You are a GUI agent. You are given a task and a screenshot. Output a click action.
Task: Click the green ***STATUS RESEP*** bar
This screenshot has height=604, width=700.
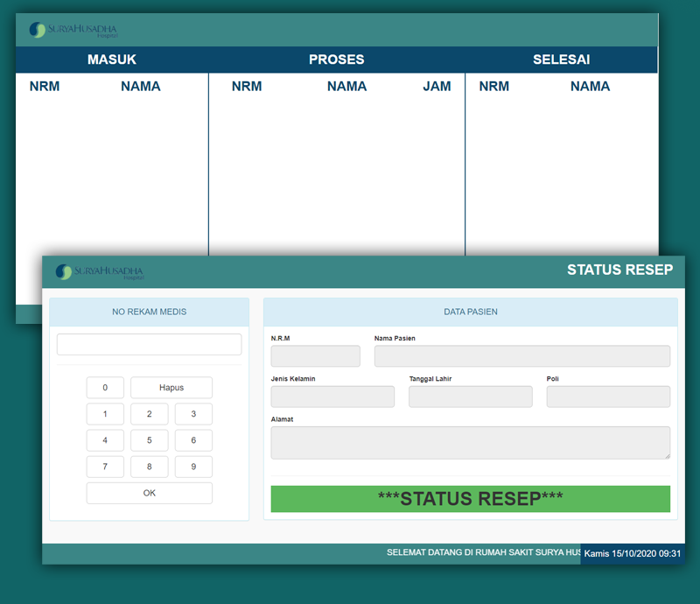click(470, 499)
